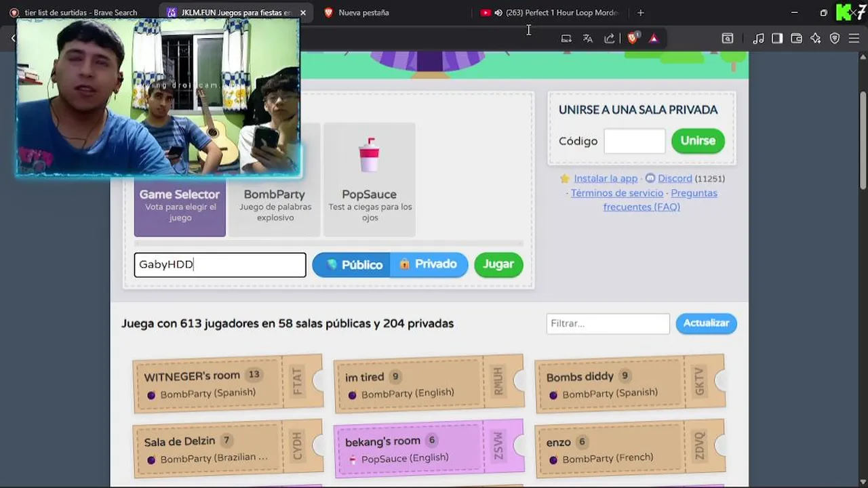Click the webcam overlay video
This screenshot has height=488, width=868.
coord(158,98)
